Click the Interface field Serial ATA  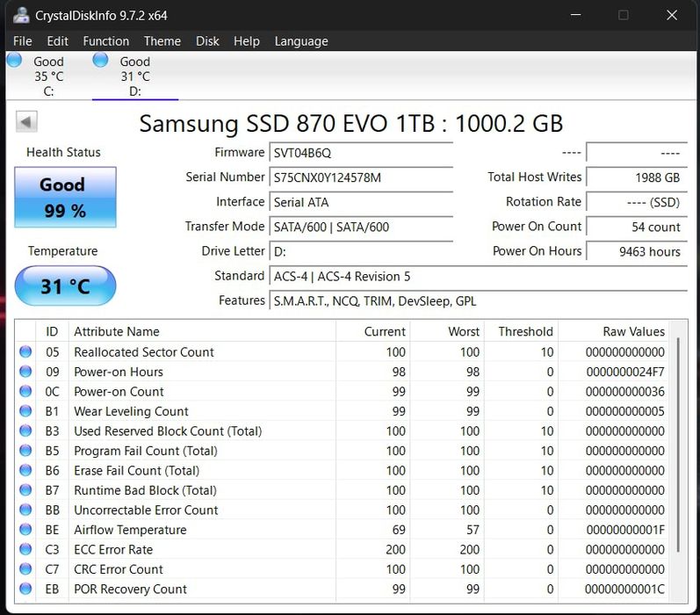(361, 202)
